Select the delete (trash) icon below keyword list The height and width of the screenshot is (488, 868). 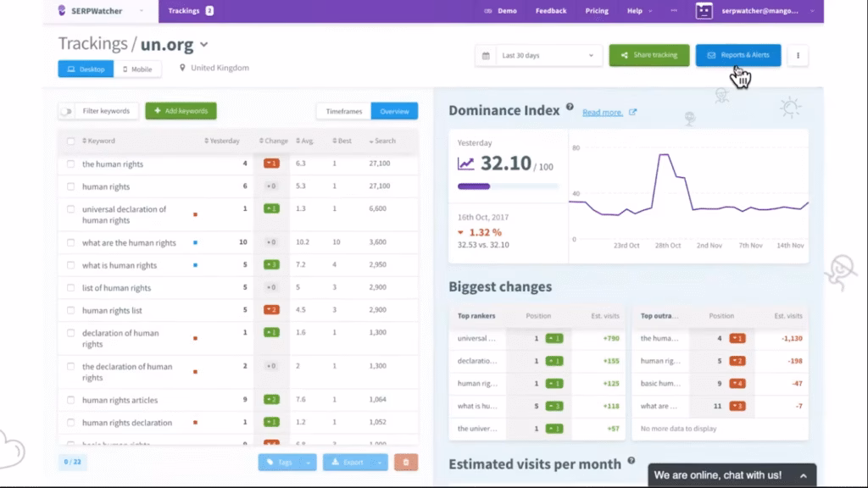(x=406, y=462)
